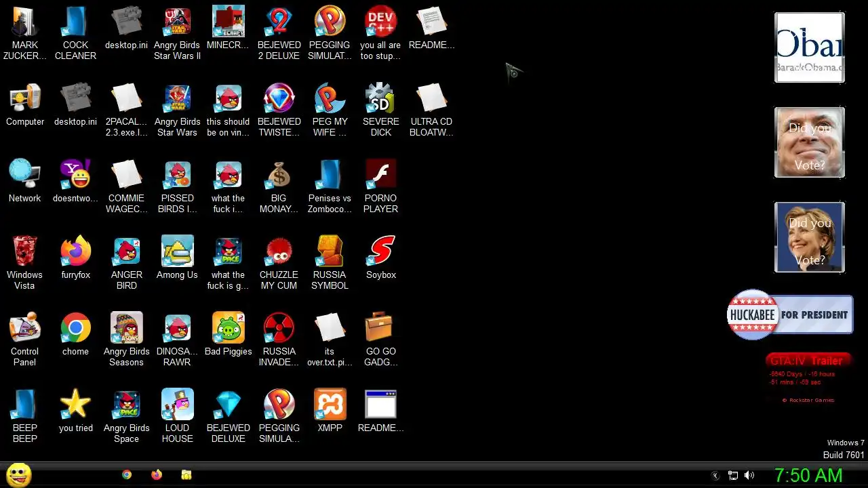Open the XMPP desktop icon

tap(330, 411)
